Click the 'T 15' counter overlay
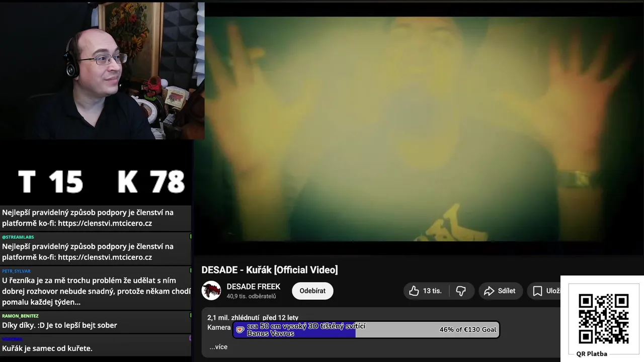This screenshot has width=644, height=362. click(x=50, y=182)
